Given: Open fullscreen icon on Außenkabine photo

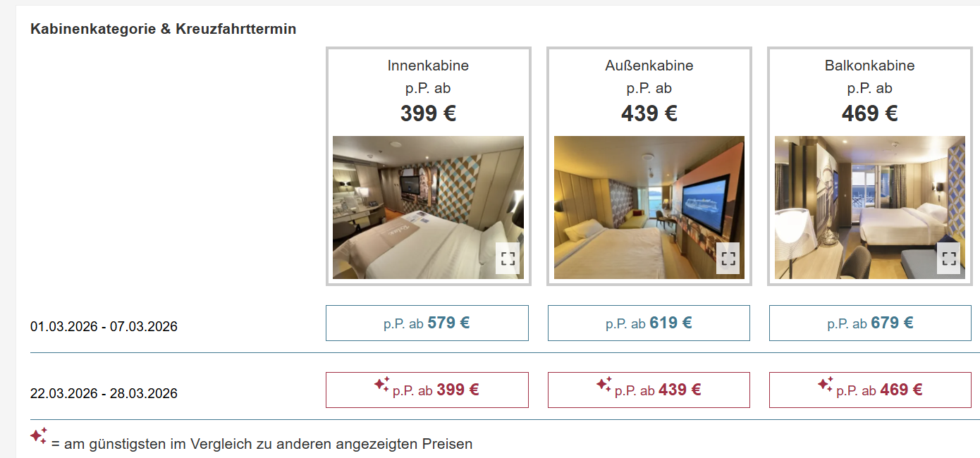Looking at the screenshot, I should pos(728,258).
